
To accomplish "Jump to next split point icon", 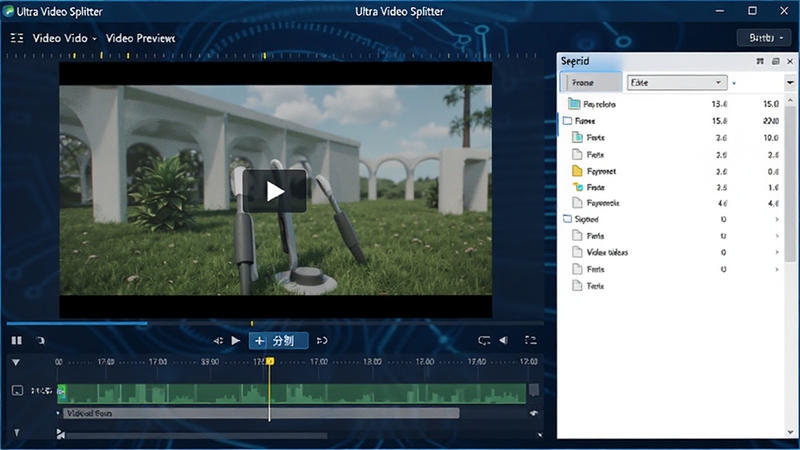I will pos(322,340).
